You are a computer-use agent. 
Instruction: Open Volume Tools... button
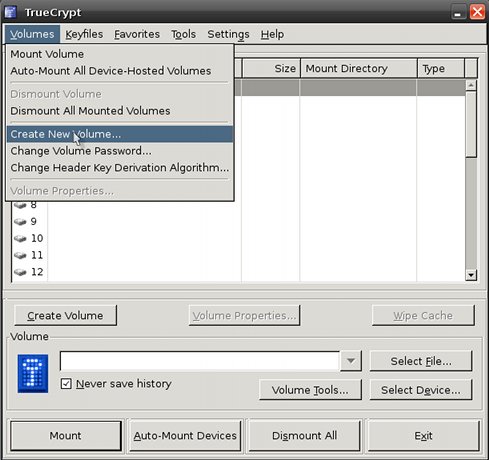click(310, 390)
